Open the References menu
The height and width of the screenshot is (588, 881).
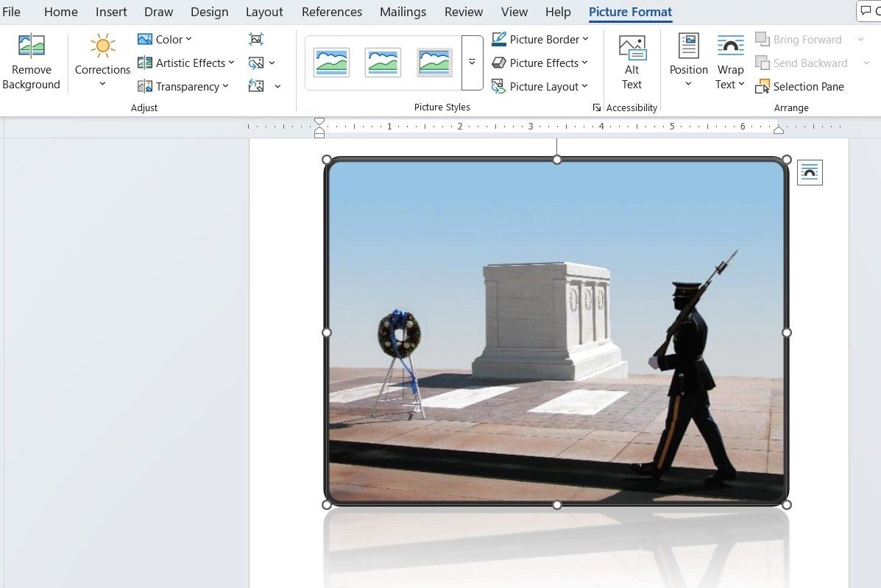(x=331, y=12)
